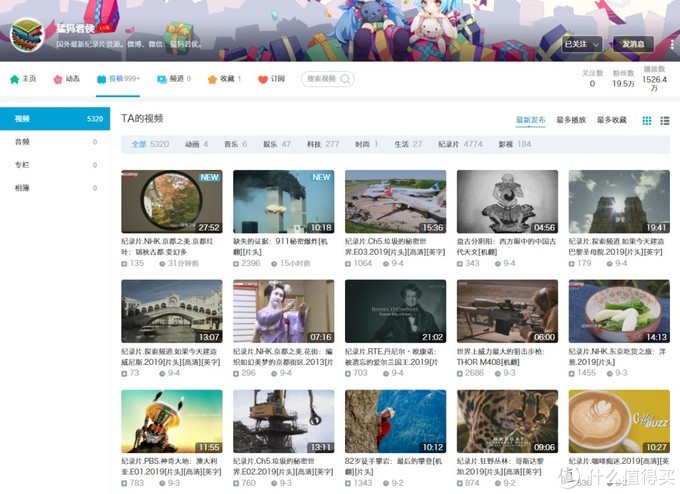Open the 27:52 Kyoto autumn leaves thumbnail
This screenshot has width=680, height=494.
click(172, 202)
